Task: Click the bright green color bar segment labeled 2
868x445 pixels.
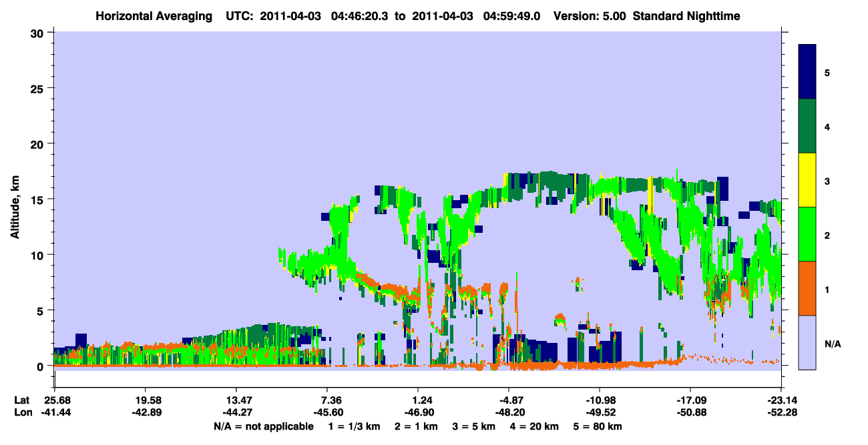Action: [x=807, y=234]
